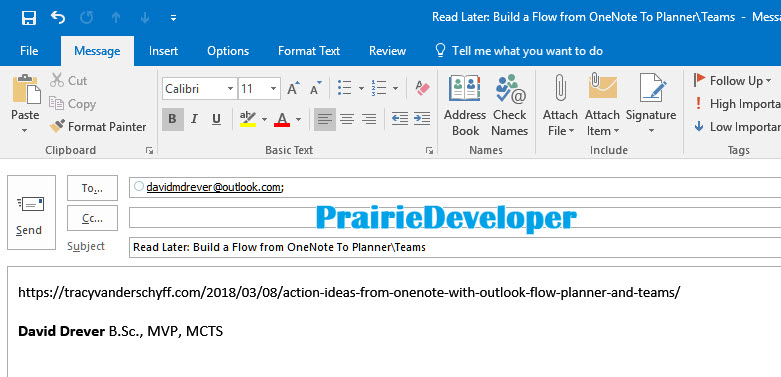Image resolution: width=781 pixels, height=377 pixels.
Task: Click the Paste clipboard icon
Action: (26, 90)
